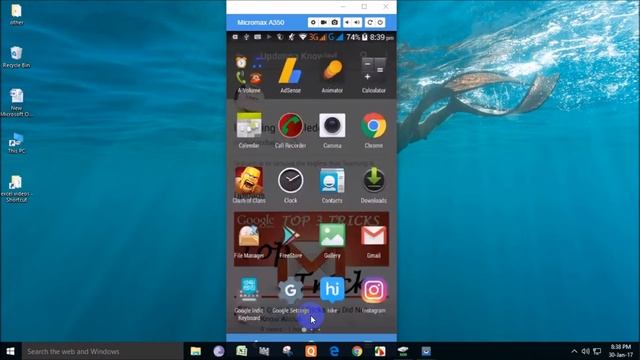
Task: Show hidden system tray icons
Action: 574,351
